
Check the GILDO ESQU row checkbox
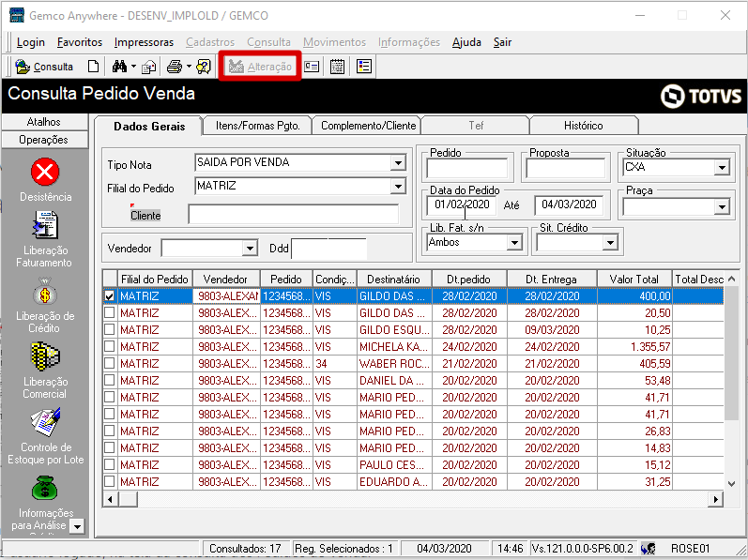click(x=110, y=330)
